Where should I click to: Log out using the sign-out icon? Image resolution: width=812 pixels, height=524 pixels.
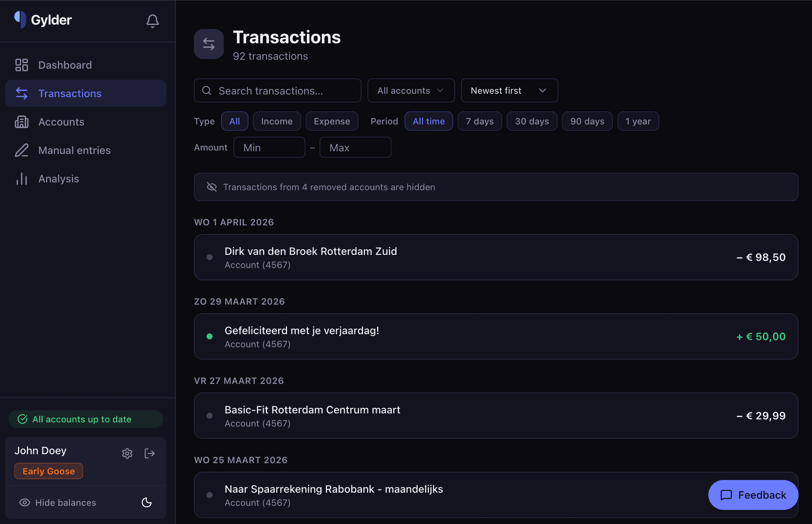tap(149, 453)
